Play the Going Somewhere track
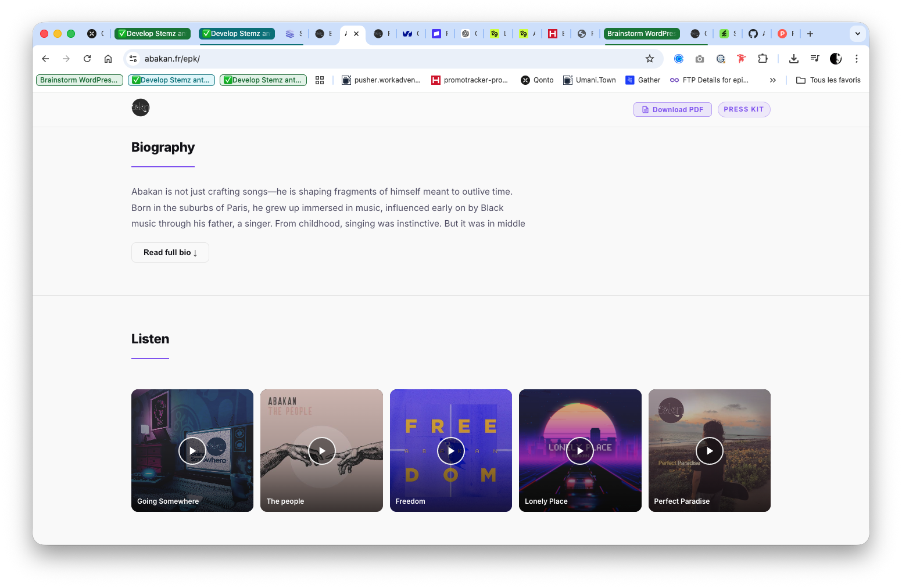The image size is (902, 588). (192, 451)
